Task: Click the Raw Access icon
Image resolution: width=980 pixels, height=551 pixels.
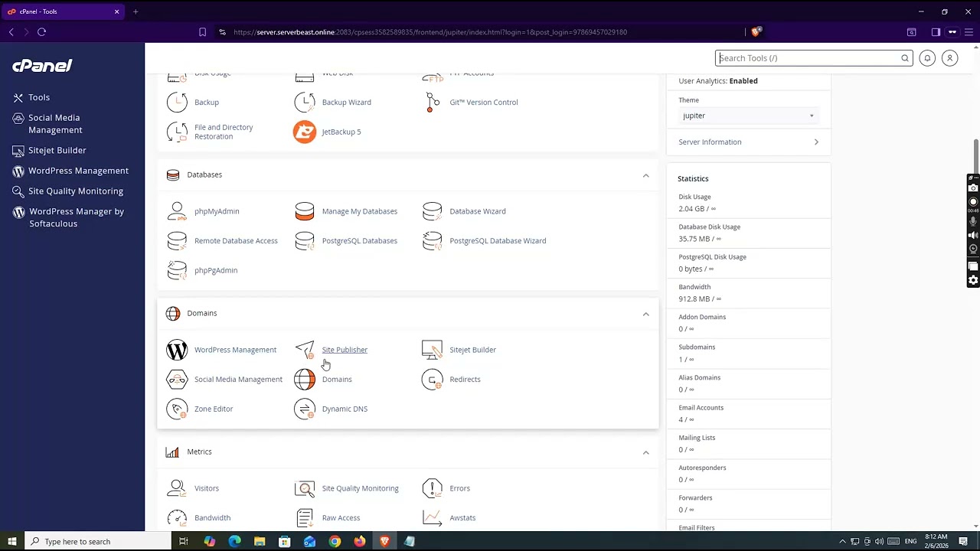Action: [305, 518]
